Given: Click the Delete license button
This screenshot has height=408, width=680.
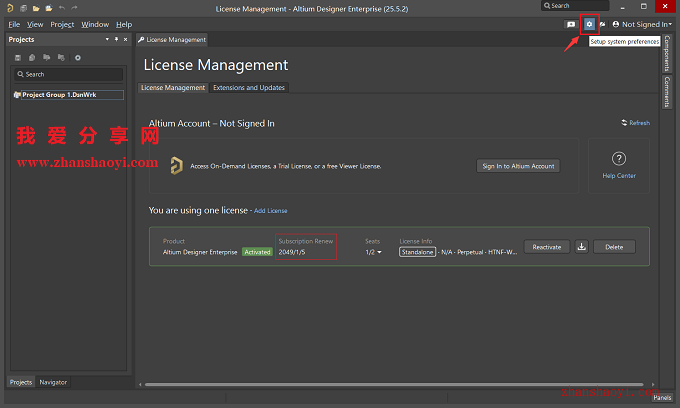Looking at the screenshot, I should 614,247.
